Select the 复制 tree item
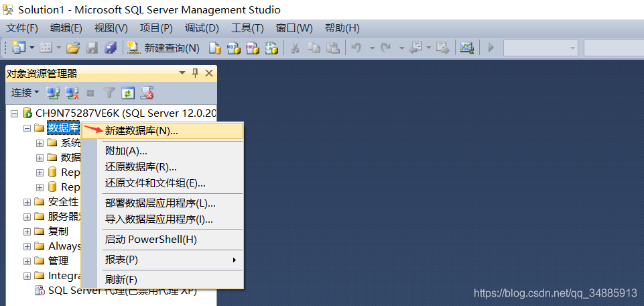The width and height of the screenshot is (644, 306). pos(58,232)
